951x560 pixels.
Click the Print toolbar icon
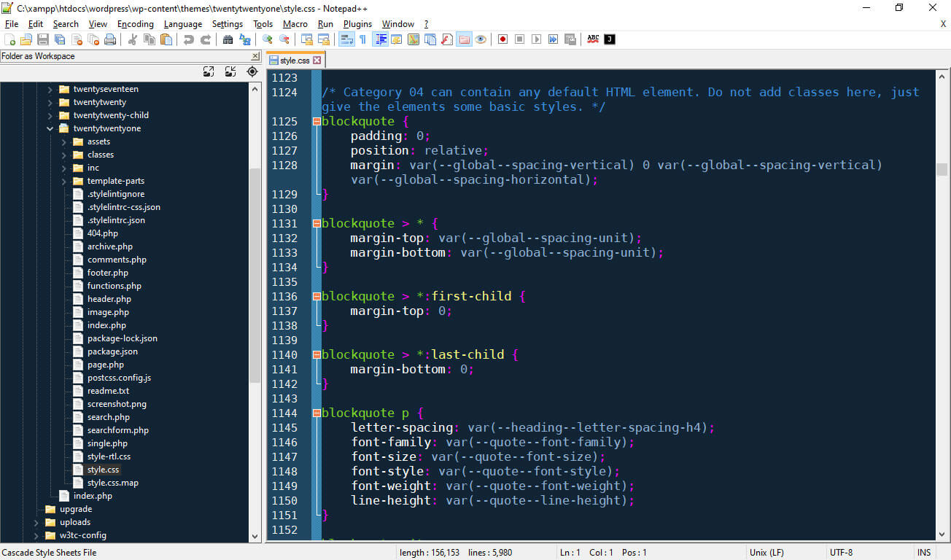110,39
